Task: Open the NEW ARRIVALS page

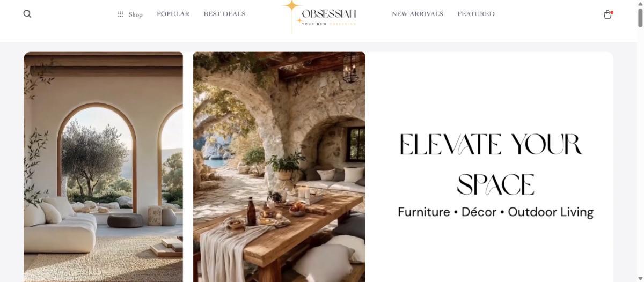Action: (x=418, y=14)
